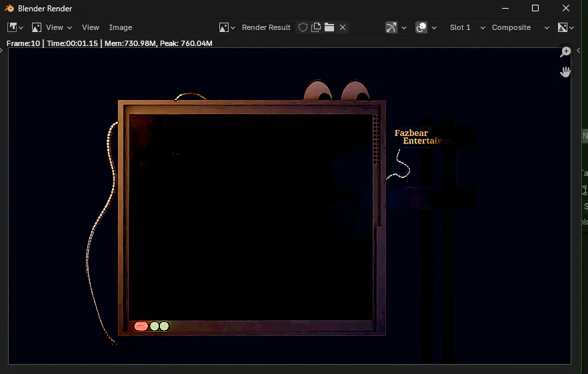Click the Blender logo in title bar

pos(9,8)
